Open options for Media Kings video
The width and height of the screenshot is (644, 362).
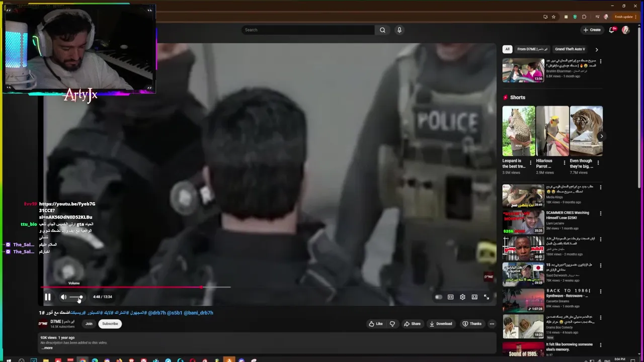600,187
